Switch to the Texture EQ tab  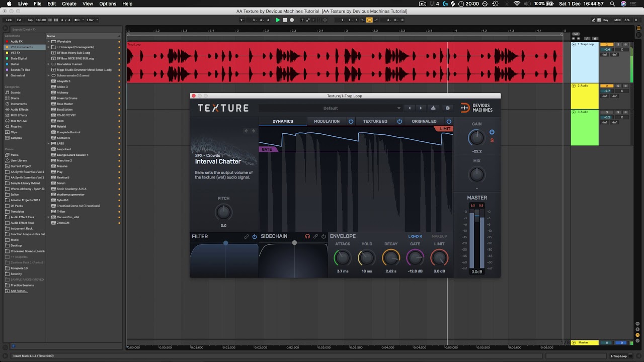[x=375, y=121]
